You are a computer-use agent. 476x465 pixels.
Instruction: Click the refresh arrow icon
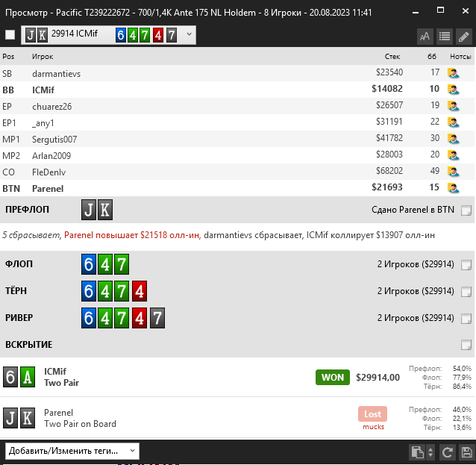click(x=447, y=452)
